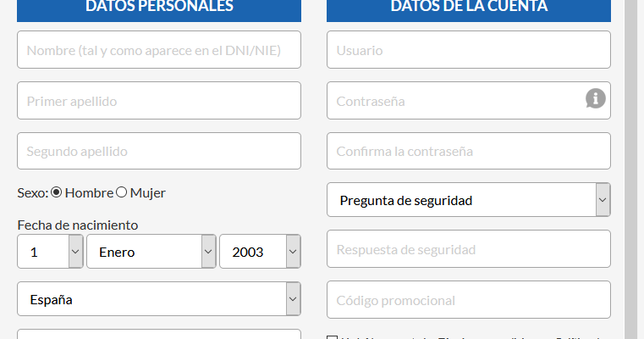Click the vertical scrollbar on the right
The image size is (644, 339).
click(x=630, y=169)
